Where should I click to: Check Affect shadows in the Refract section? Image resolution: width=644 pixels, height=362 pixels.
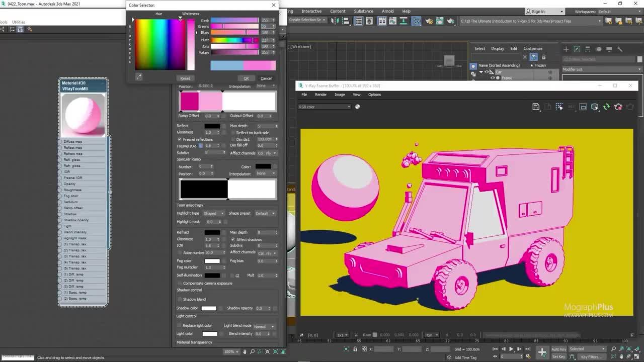232,239
